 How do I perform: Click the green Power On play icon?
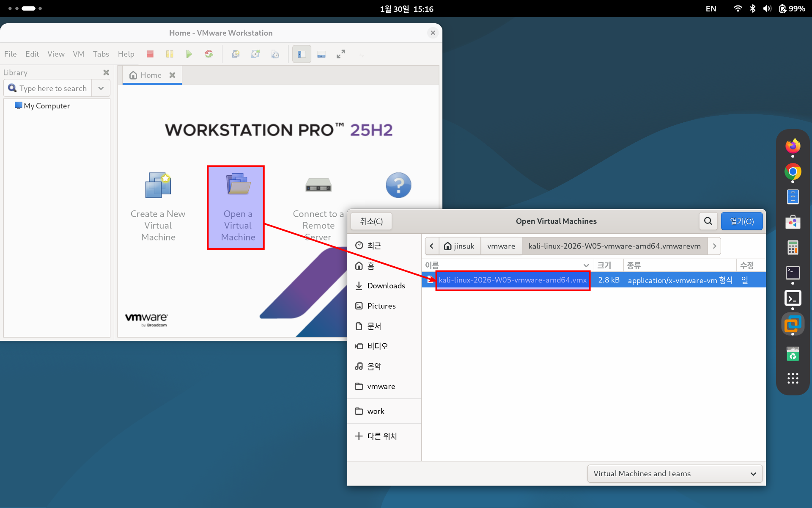[189, 54]
